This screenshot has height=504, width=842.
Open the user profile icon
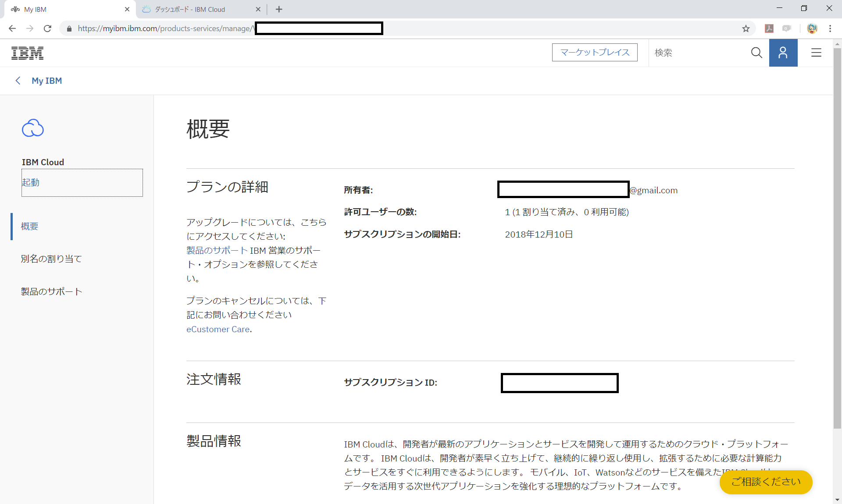(783, 53)
